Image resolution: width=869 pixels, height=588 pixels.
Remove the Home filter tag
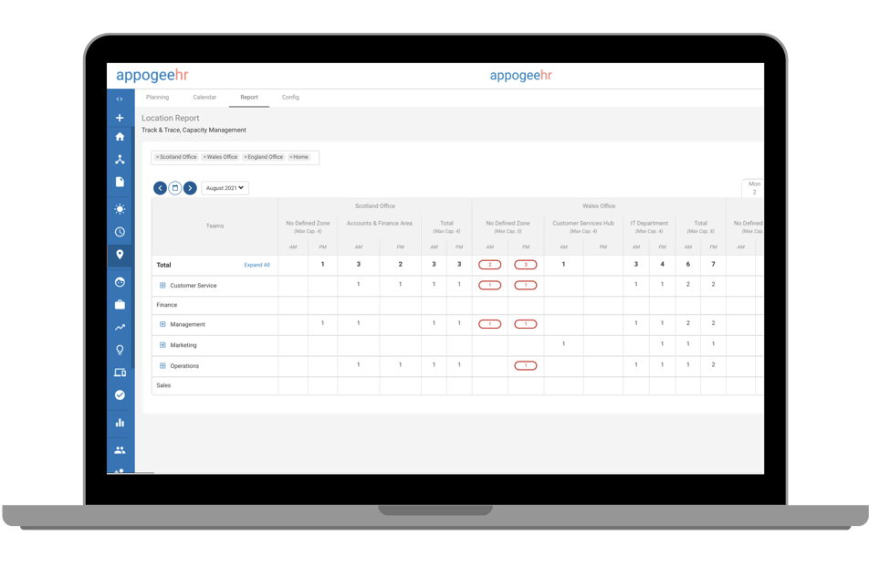pos(291,157)
